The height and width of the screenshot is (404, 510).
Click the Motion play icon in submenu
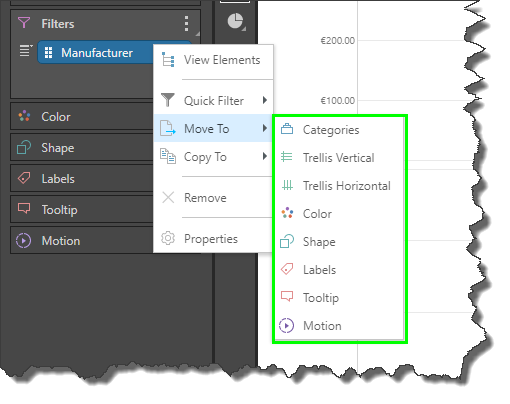287,326
